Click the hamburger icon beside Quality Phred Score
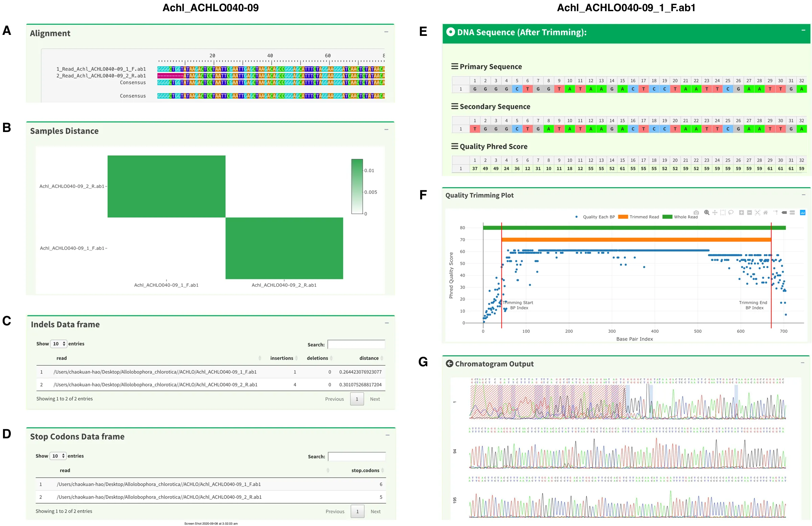 click(455, 146)
